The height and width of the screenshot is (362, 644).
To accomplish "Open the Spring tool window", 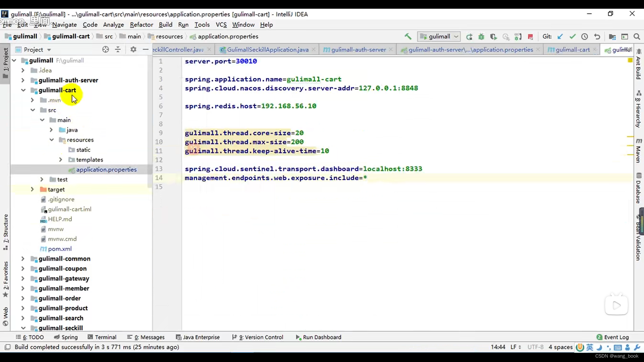I will [x=66, y=337].
